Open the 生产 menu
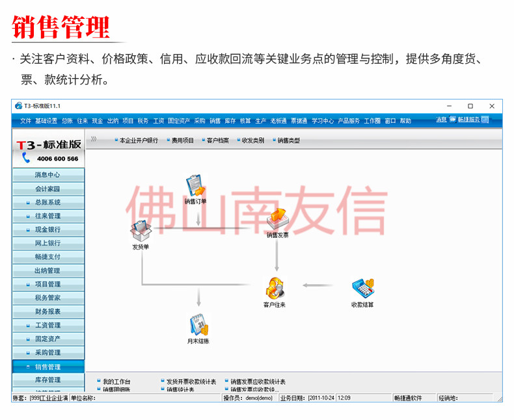The image size is (514, 420). point(261,121)
